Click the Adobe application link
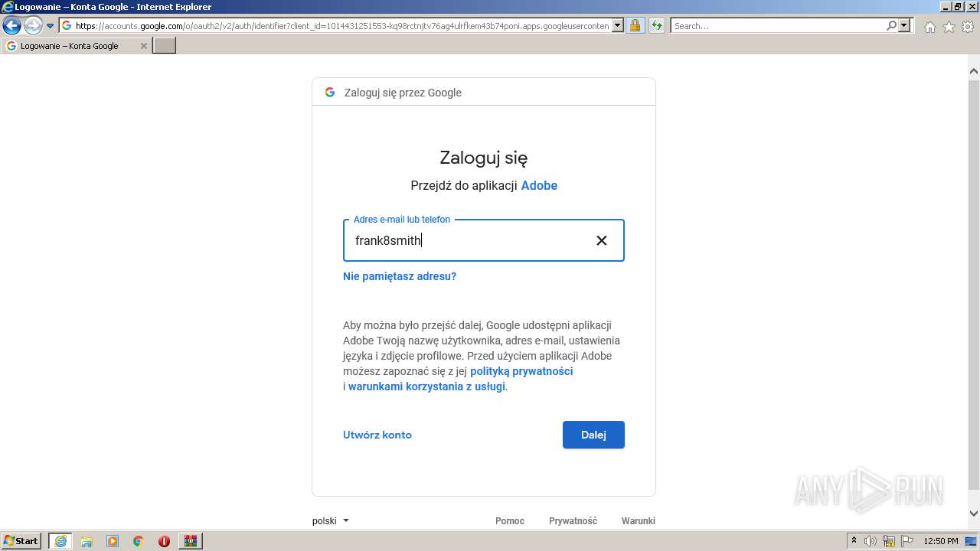The height and width of the screenshot is (551, 980). (539, 185)
